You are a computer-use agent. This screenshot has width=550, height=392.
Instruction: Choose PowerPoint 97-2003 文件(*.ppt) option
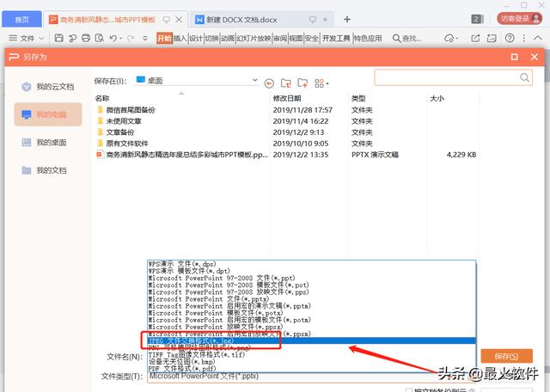point(311,278)
